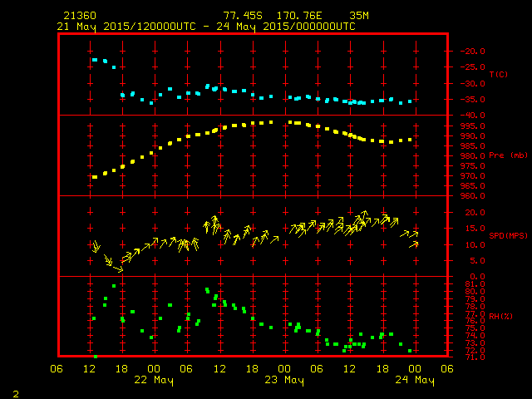Viewport: 532px width, 399px height.
Task: Click the 975.0 pressure tick value
Action: (x=473, y=166)
